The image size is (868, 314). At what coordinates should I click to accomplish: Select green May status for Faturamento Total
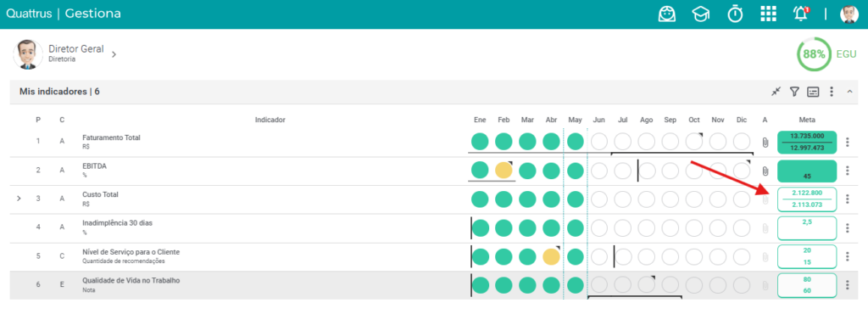tap(576, 142)
